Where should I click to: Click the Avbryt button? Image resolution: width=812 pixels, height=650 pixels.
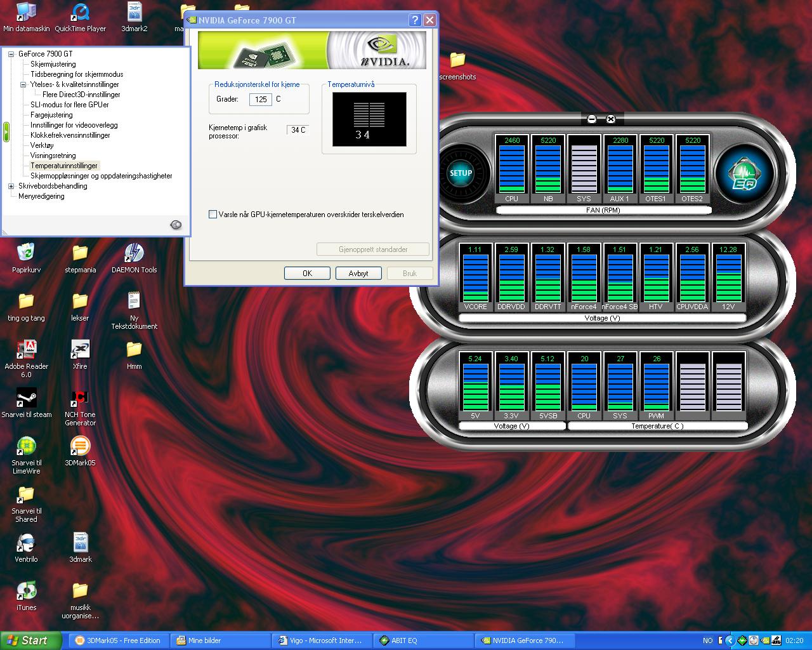[x=358, y=273]
